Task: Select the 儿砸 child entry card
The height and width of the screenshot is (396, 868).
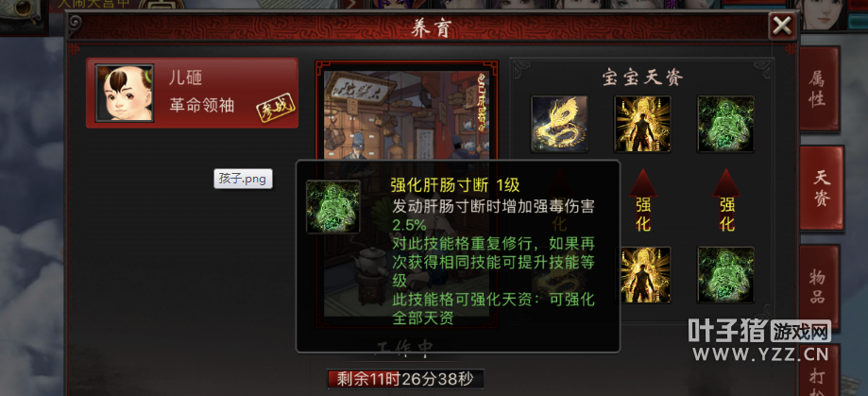Action: pos(192,93)
